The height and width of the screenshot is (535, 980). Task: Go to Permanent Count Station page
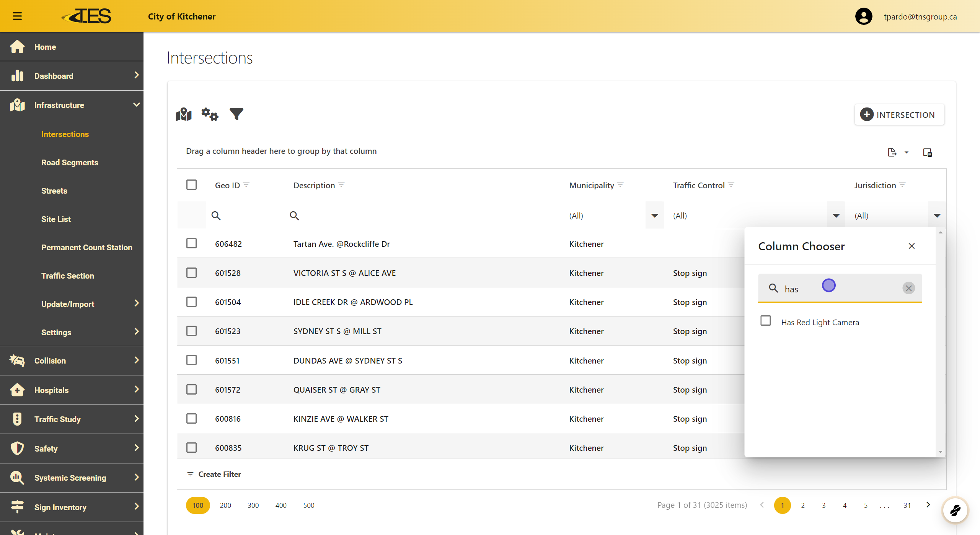[86, 248]
